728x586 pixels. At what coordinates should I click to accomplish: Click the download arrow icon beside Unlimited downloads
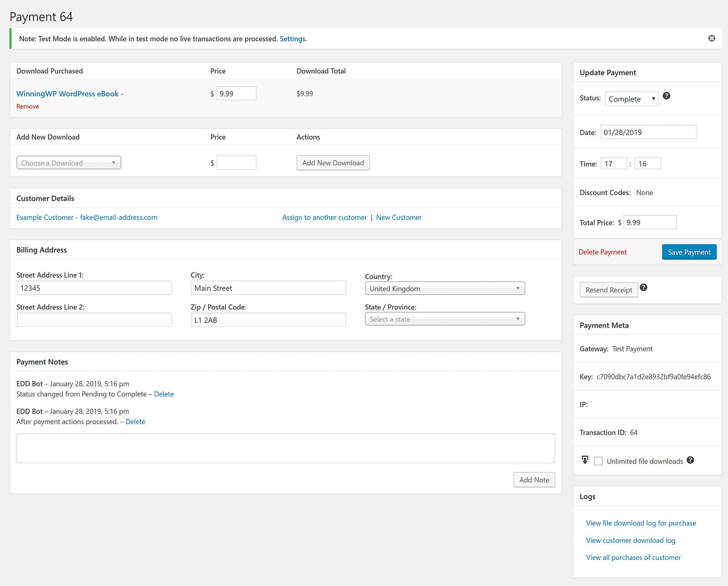click(x=585, y=460)
